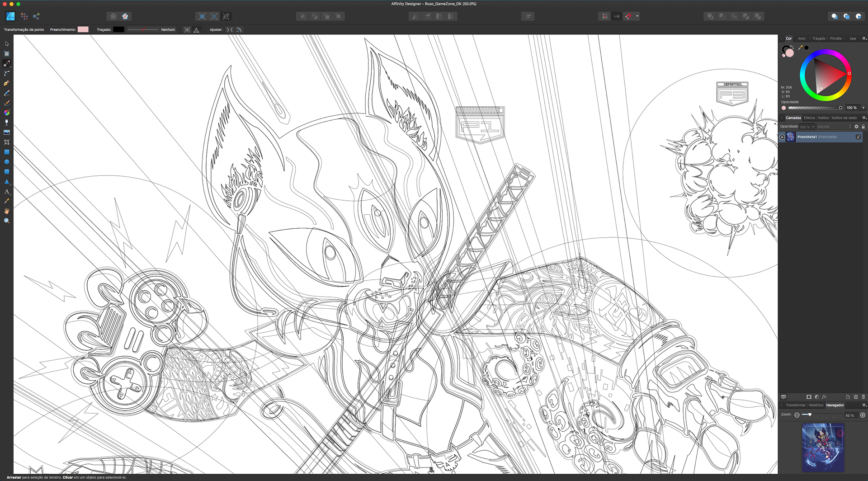Image resolution: width=868 pixels, height=481 pixels.
Task: Switch to the Pincéis tab
Action: pyautogui.click(x=836, y=38)
